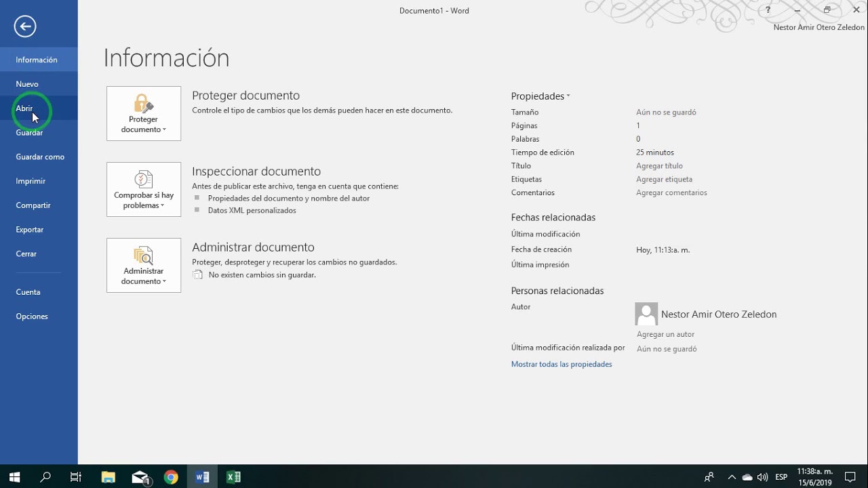Open Guardar como in the sidebar
Image resolution: width=868 pixels, height=488 pixels.
39,157
